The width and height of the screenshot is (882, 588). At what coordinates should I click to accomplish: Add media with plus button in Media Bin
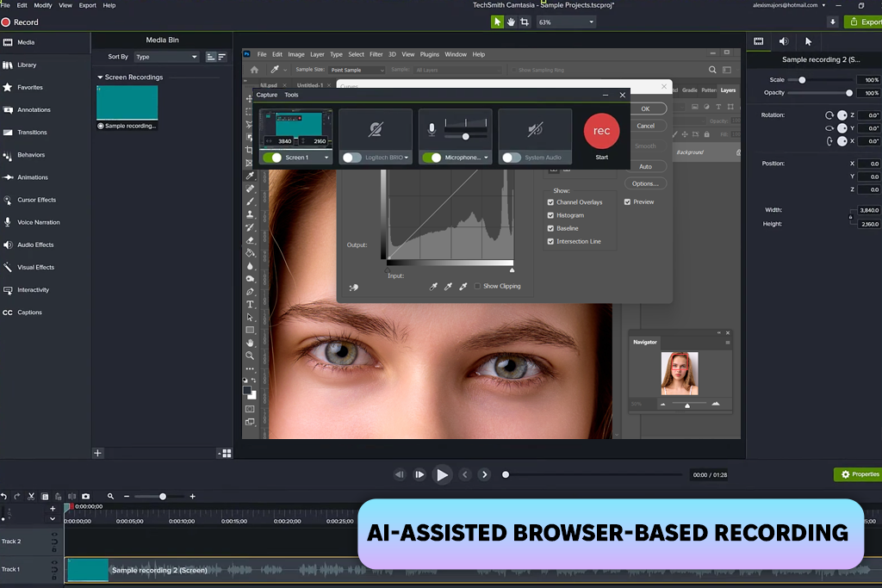point(97,453)
